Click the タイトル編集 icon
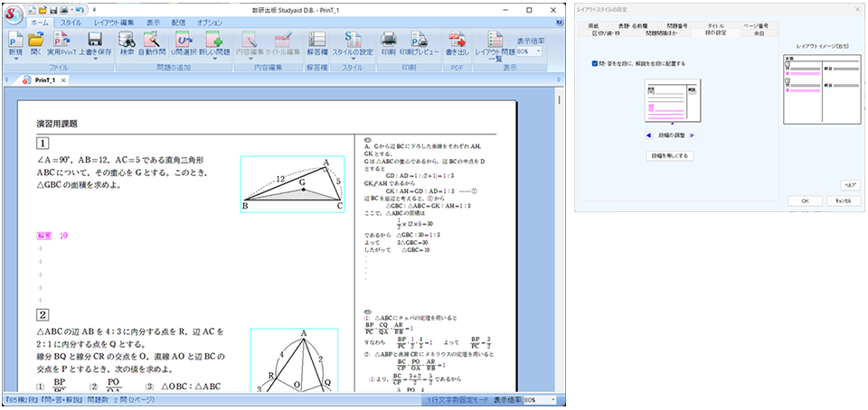This screenshot has width=868, height=410. 283,40
